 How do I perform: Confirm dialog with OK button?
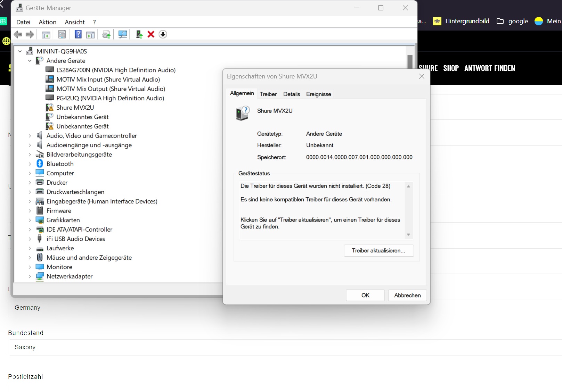(365, 295)
